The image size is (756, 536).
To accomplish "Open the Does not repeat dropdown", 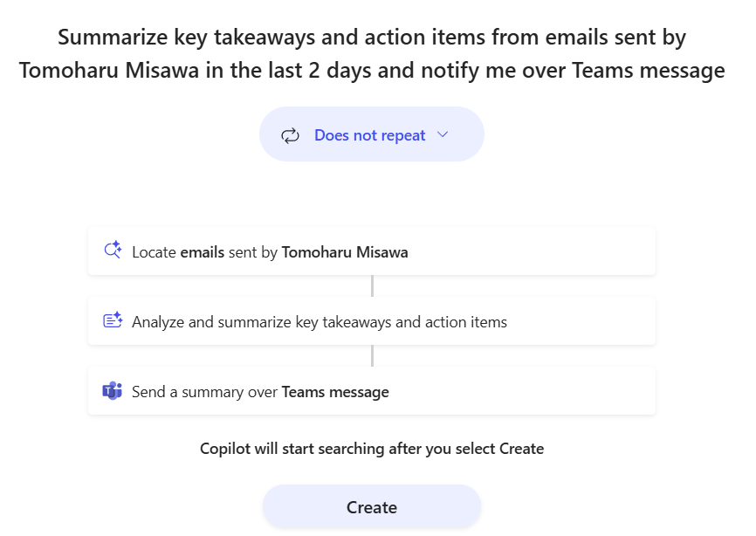I will click(x=372, y=134).
